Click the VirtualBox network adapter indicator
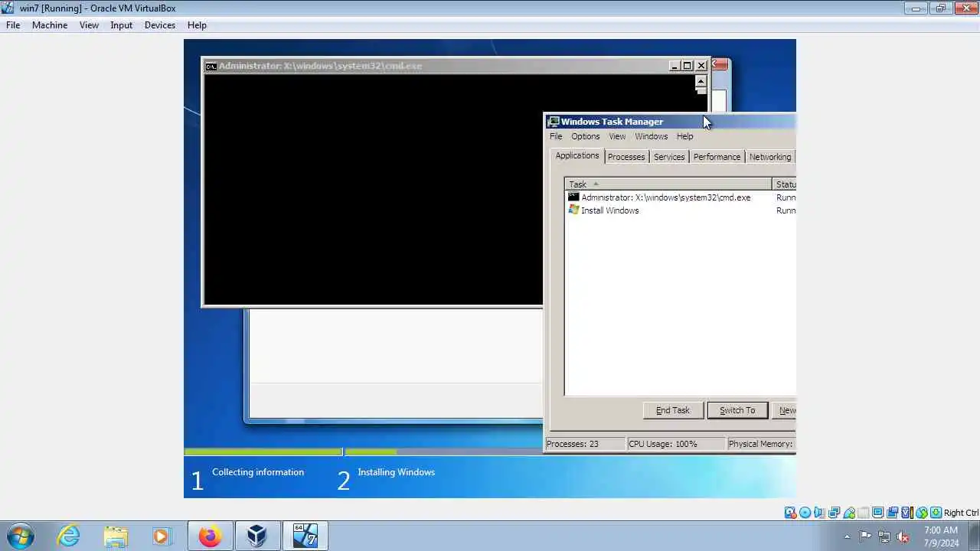Screen dimensions: 980x551 [x=834, y=513]
